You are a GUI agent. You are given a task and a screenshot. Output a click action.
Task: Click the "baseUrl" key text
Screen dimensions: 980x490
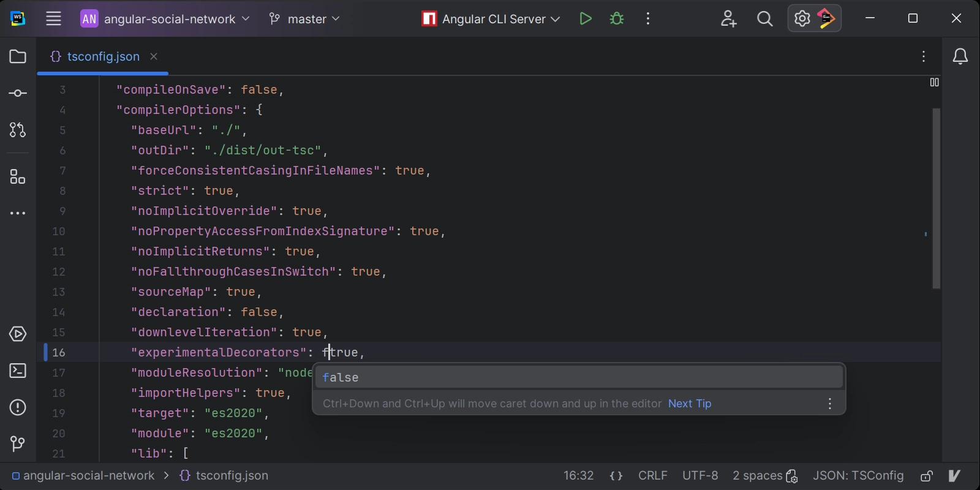pos(164,130)
